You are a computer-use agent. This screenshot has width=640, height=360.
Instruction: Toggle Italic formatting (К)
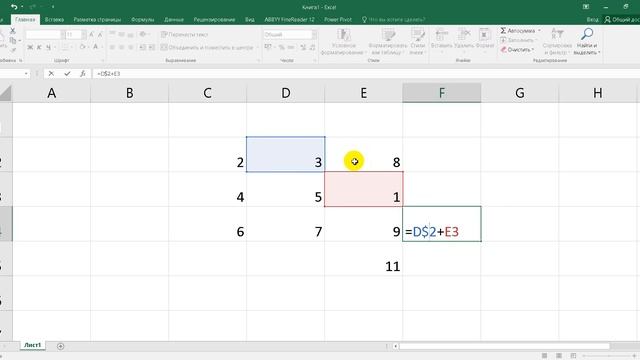pyautogui.click(x=39, y=47)
